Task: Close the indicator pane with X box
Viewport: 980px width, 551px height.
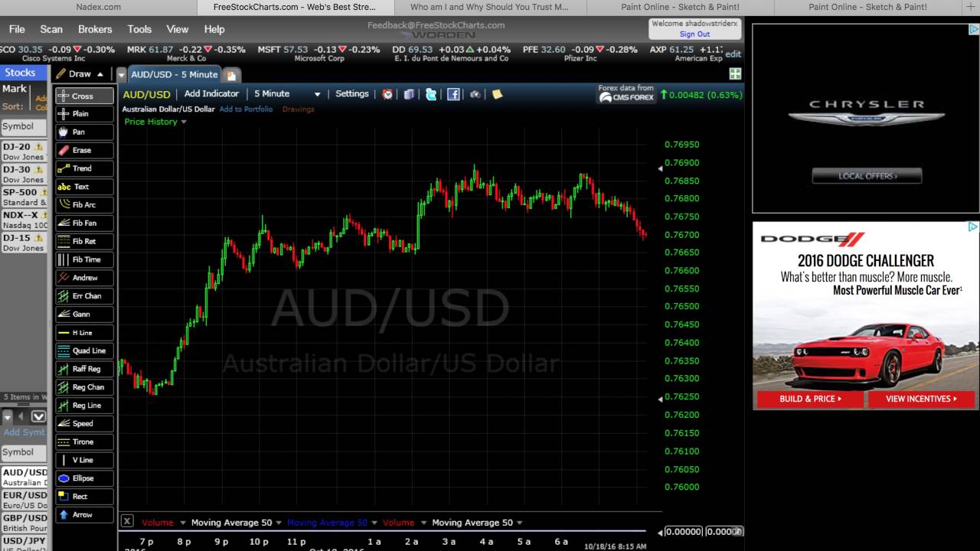Action: (127, 521)
